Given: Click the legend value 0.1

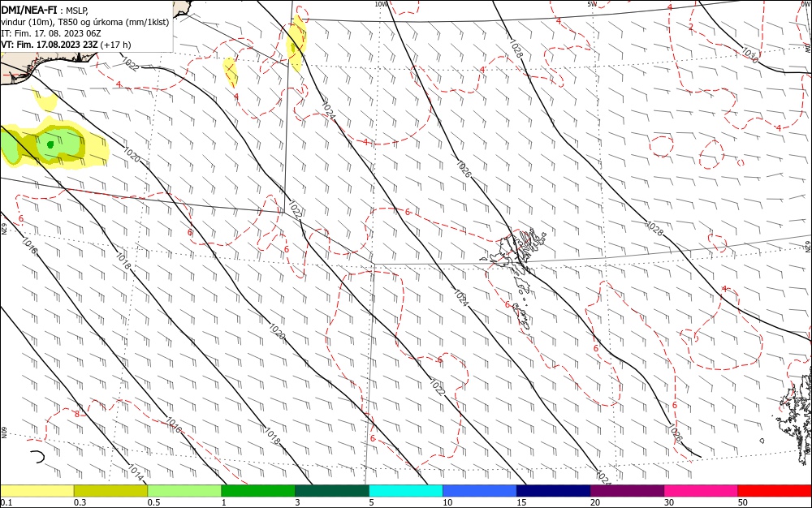Looking at the screenshot, I should click(x=6, y=502).
